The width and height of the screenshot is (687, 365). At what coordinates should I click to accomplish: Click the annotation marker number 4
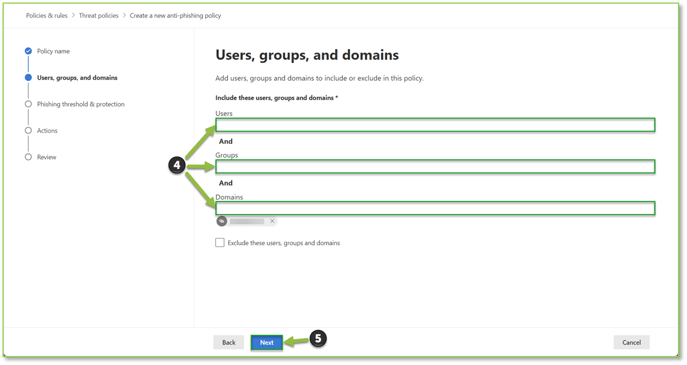177,165
